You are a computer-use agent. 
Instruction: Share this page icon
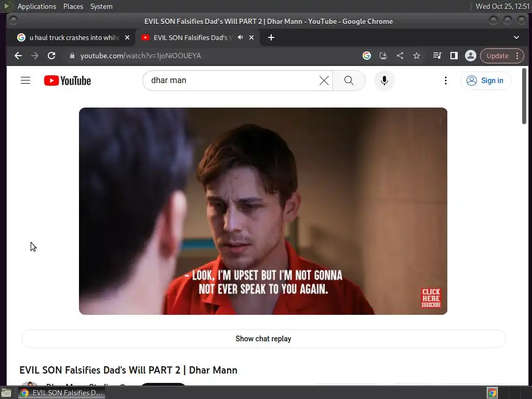pyautogui.click(x=400, y=56)
